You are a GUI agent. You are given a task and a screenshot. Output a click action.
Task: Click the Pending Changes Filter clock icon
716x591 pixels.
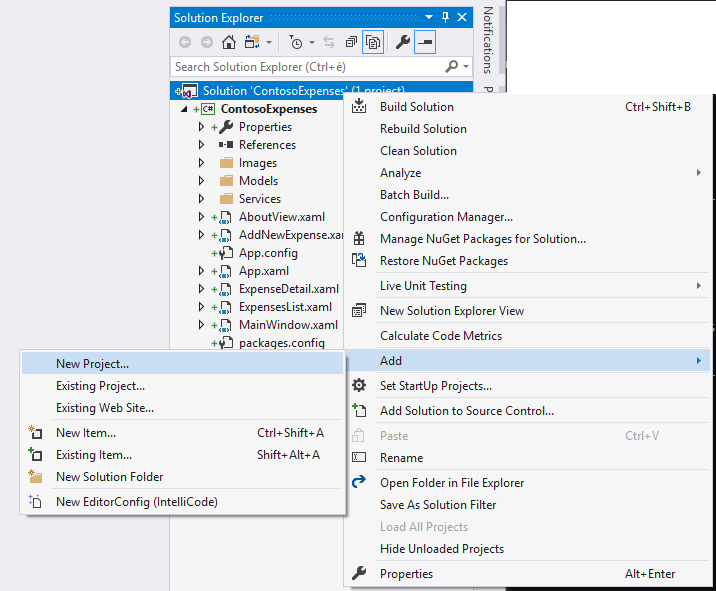(x=296, y=42)
